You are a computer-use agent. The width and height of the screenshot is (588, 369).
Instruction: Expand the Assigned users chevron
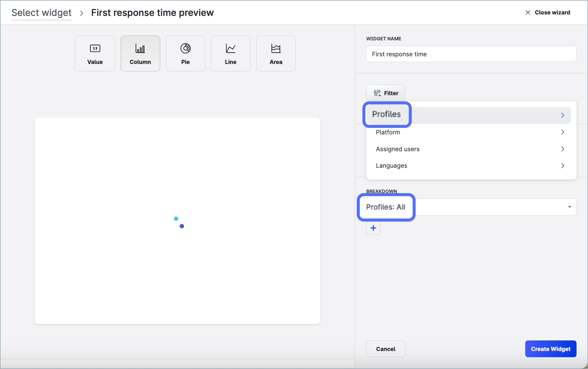click(562, 149)
